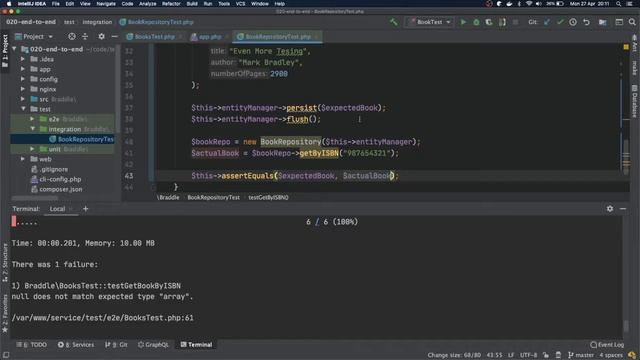Image resolution: width=640 pixels, height=360 pixels.
Task: Open the Structure side tool window
Action: pos(5,263)
